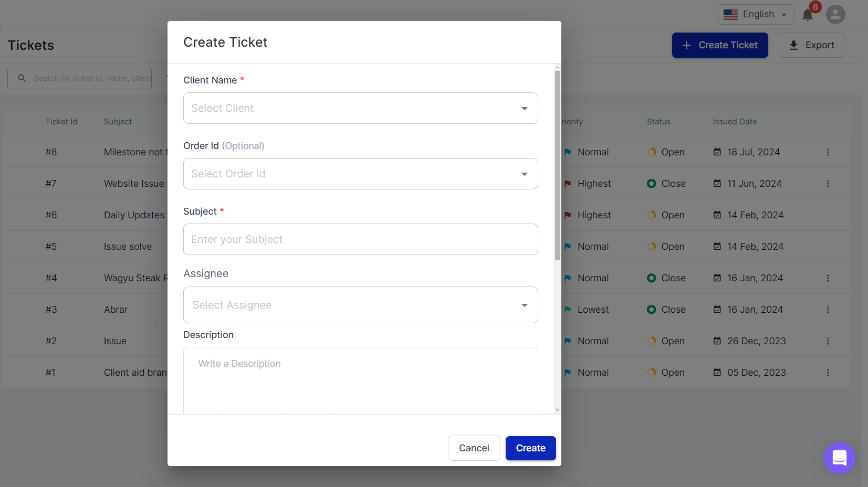Click the Enter your Subject field
This screenshot has height=487, width=868.
tap(361, 239)
